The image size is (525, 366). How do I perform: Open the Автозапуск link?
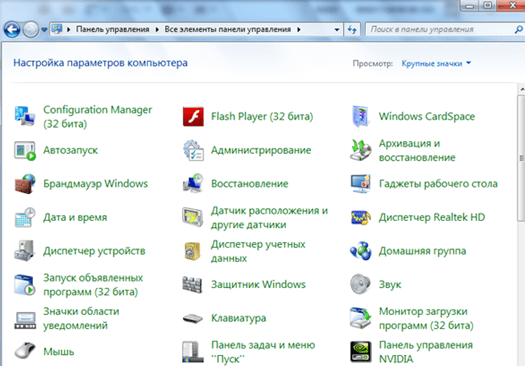71,150
